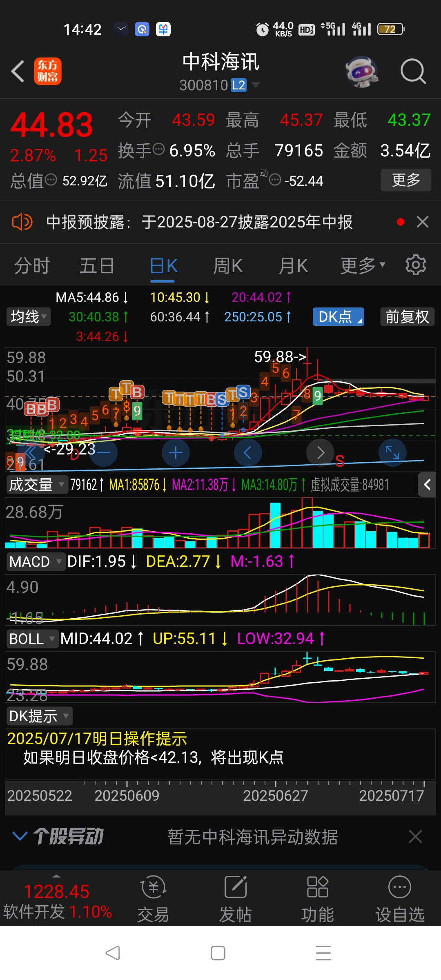Expand stock code 300810 dropdown arrow
Image resolution: width=441 pixels, height=980 pixels.
[x=256, y=85]
